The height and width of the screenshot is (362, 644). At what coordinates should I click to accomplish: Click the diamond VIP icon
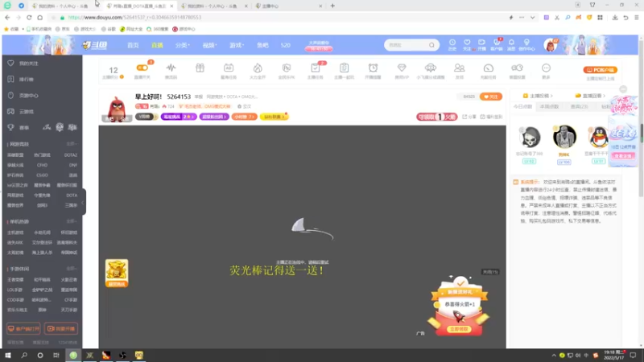click(402, 68)
